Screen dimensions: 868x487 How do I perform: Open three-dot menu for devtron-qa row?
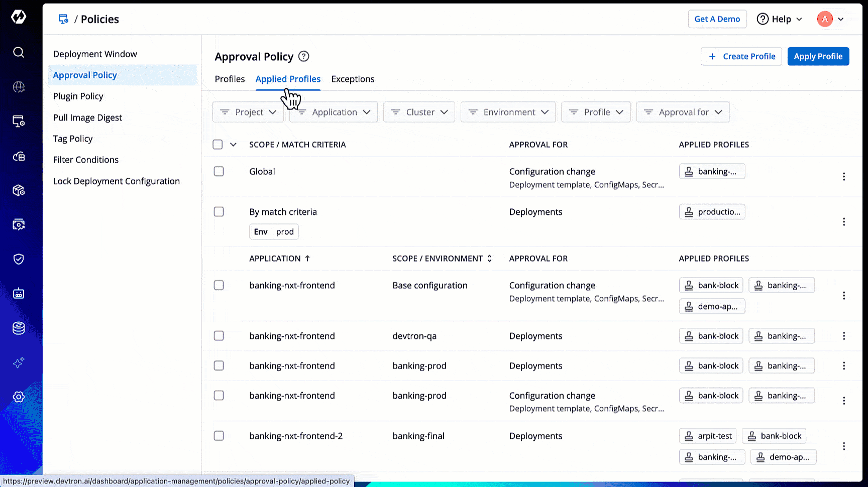(x=844, y=336)
